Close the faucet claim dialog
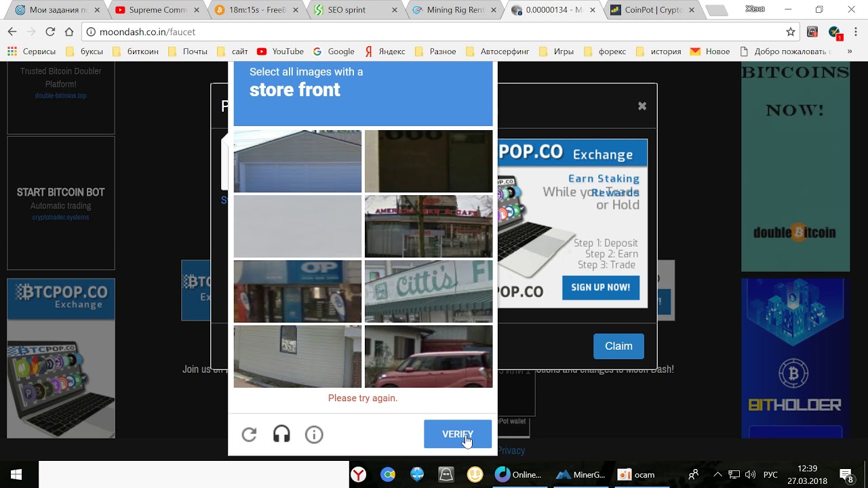The width and height of the screenshot is (868, 488). click(x=642, y=106)
